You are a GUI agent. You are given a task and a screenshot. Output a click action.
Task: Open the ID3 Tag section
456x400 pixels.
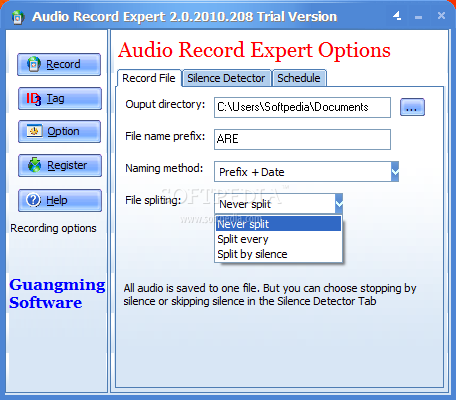pyautogui.click(x=60, y=98)
